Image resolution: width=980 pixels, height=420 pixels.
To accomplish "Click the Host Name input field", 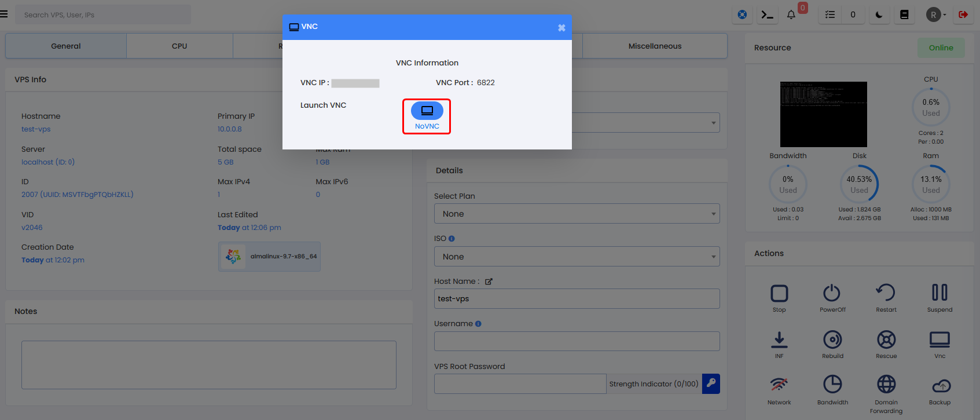I will coord(577,299).
